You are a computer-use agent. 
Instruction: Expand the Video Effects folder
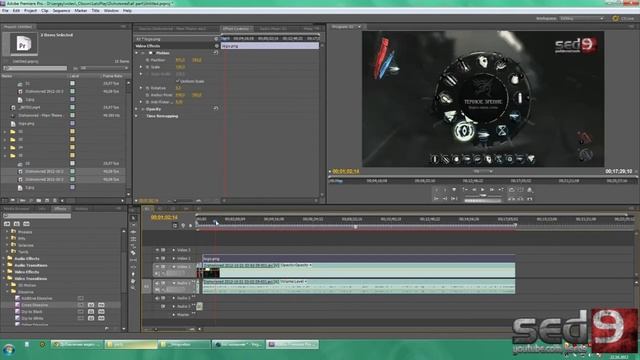(4, 272)
